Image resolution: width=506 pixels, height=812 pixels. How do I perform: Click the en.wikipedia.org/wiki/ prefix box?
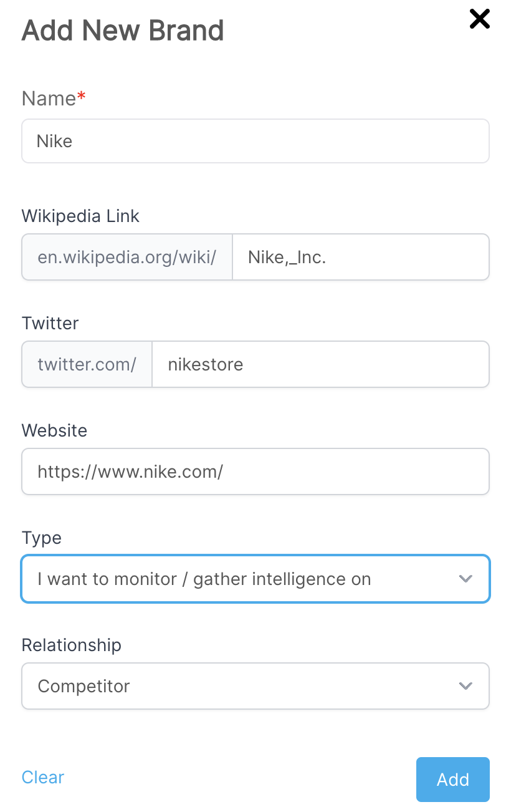(x=127, y=257)
